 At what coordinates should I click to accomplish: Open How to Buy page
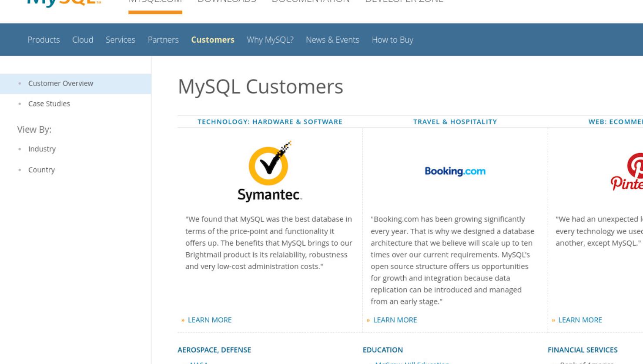(x=392, y=40)
